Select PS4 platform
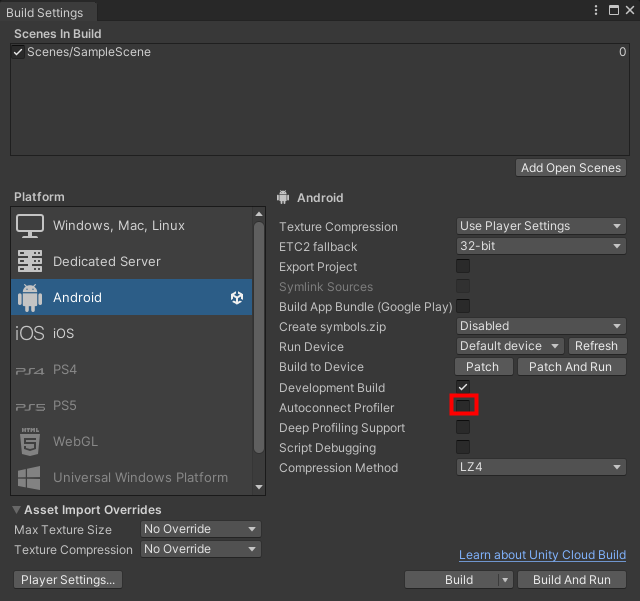640x601 pixels. tap(132, 370)
